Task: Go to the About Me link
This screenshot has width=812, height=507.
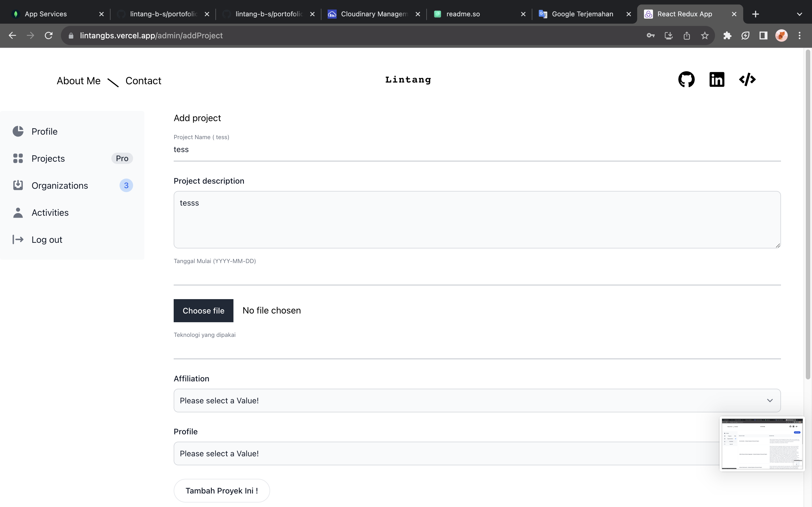Action: click(x=78, y=81)
